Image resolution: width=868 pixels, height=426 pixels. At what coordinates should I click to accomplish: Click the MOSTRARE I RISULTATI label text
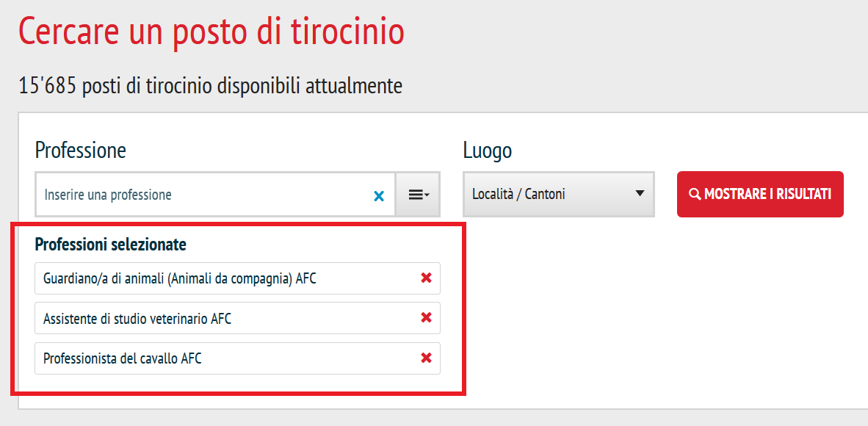(767, 195)
